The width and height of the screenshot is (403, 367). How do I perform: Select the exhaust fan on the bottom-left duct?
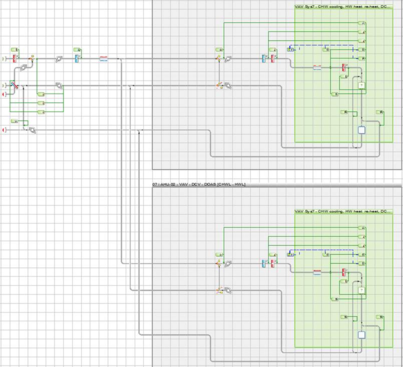[32, 130]
